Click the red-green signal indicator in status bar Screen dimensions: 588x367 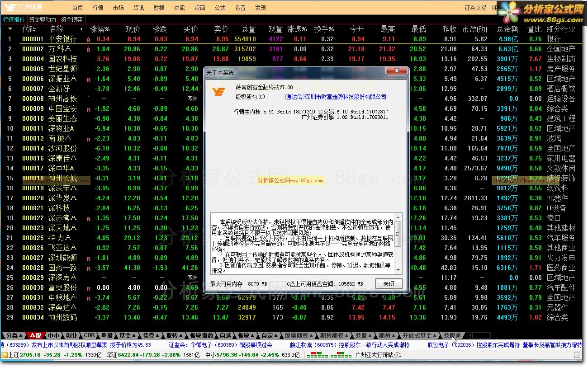329,355
